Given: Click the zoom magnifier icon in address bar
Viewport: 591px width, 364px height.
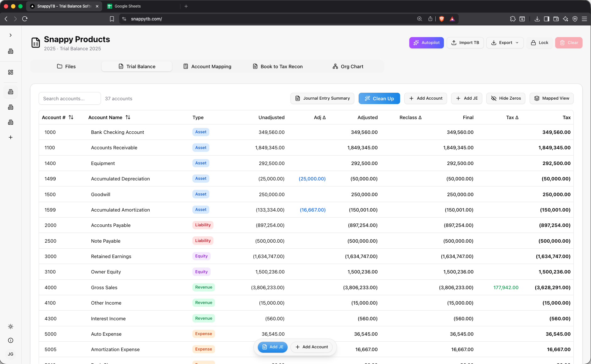Looking at the screenshot, I should pyautogui.click(x=419, y=19).
